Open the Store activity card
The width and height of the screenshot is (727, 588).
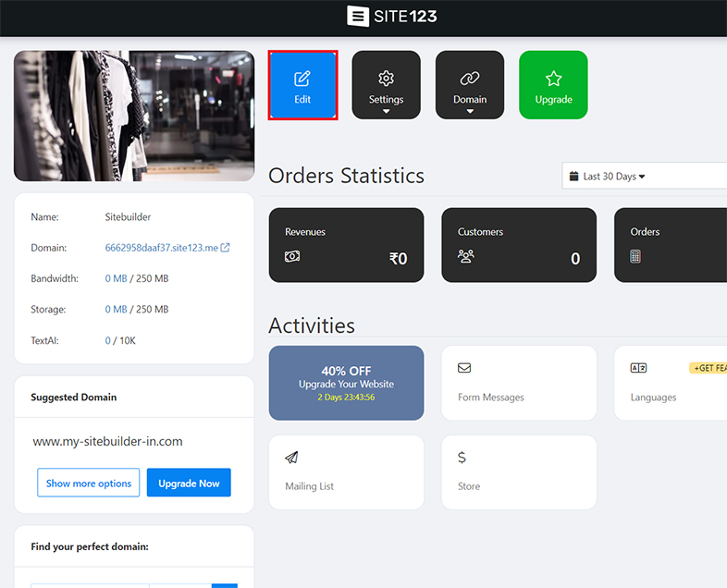pos(519,472)
